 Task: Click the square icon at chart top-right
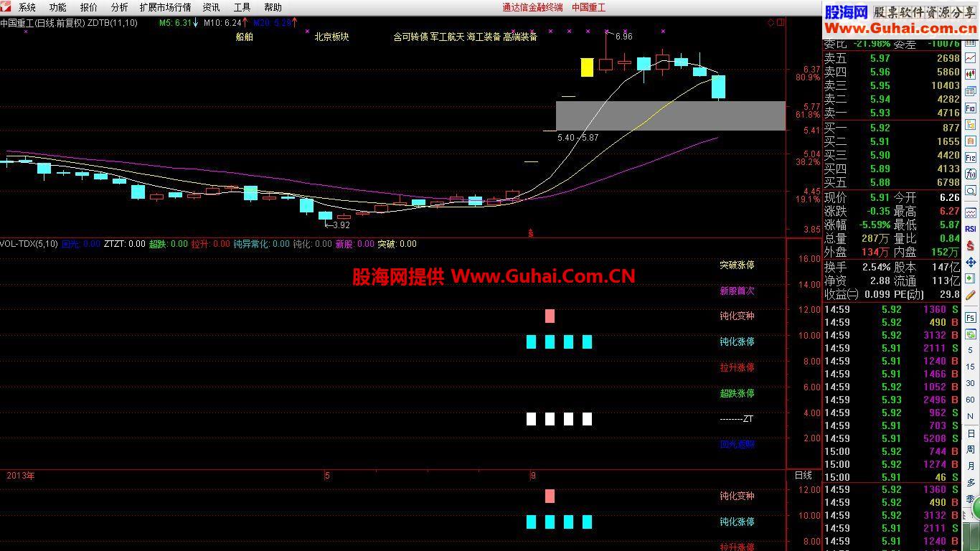[x=781, y=22]
